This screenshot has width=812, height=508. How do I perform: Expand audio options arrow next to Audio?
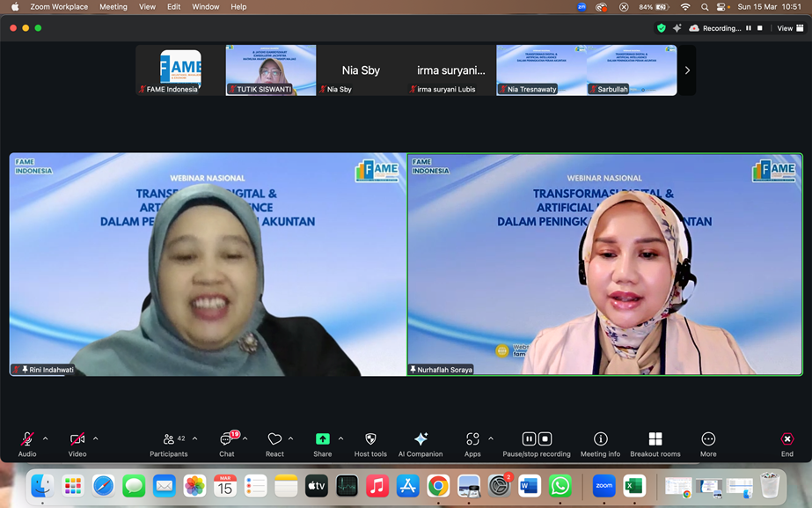[46, 438]
